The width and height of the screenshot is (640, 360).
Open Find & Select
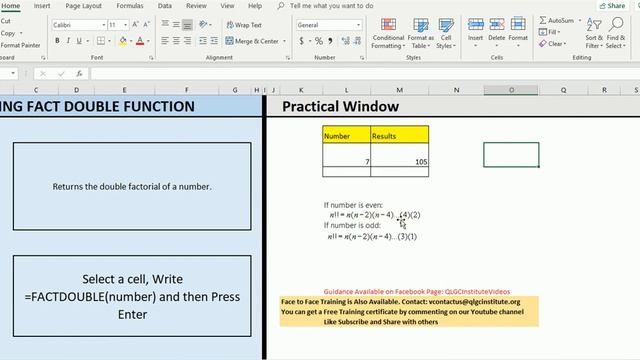click(x=616, y=33)
